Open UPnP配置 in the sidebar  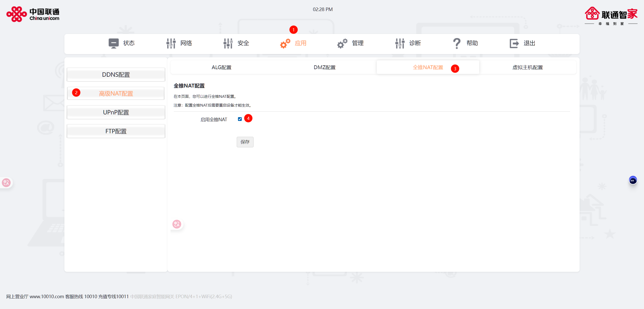[x=116, y=112]
